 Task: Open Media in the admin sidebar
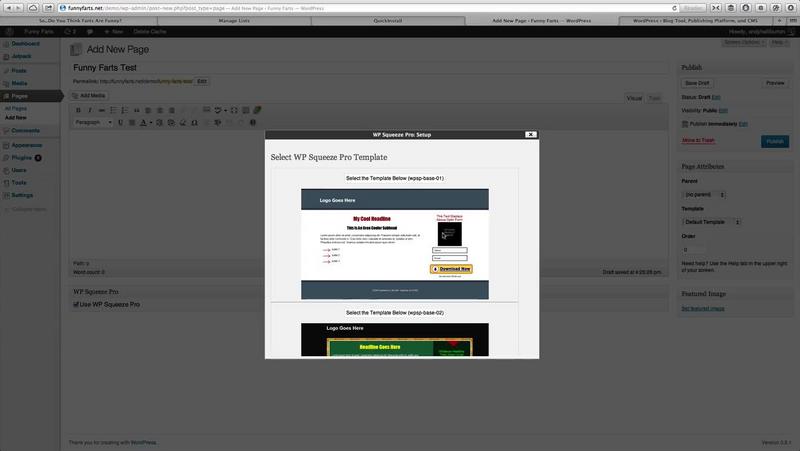pyautogui.click(x=19, y=83)
